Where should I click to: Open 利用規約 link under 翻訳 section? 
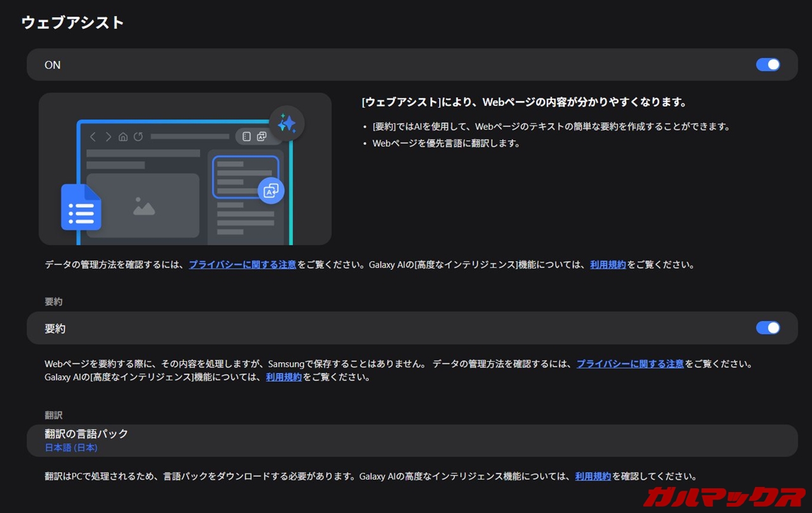coord(593,476)
